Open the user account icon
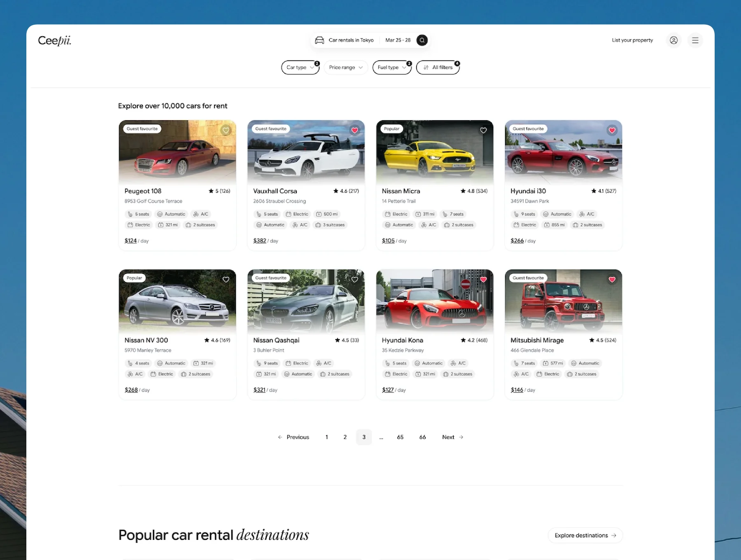This screenshot has height=560, width=741. tap(673, 40)
